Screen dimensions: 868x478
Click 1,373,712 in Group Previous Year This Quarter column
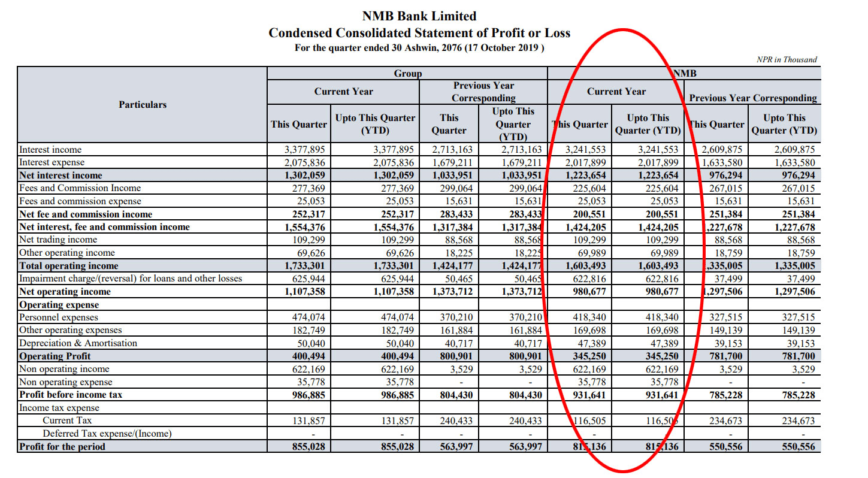pyautogui.click(x=452, y=292)
